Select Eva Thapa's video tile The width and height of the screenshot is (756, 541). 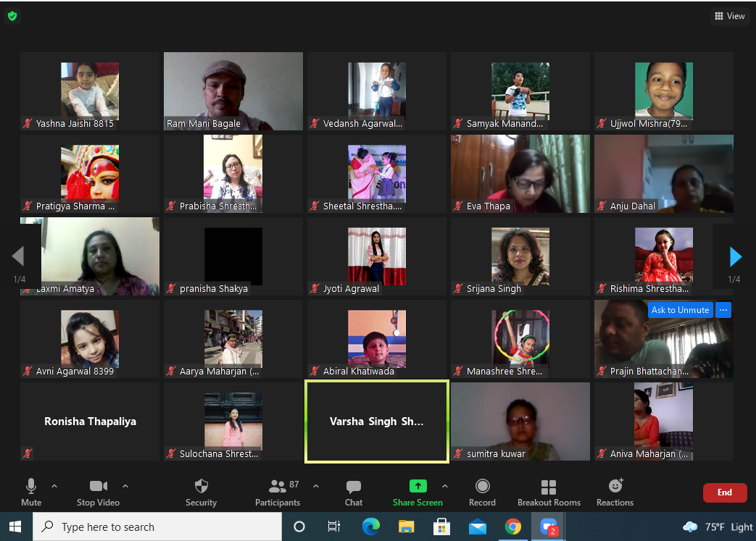pyautogui.click(x=520, y=174)
